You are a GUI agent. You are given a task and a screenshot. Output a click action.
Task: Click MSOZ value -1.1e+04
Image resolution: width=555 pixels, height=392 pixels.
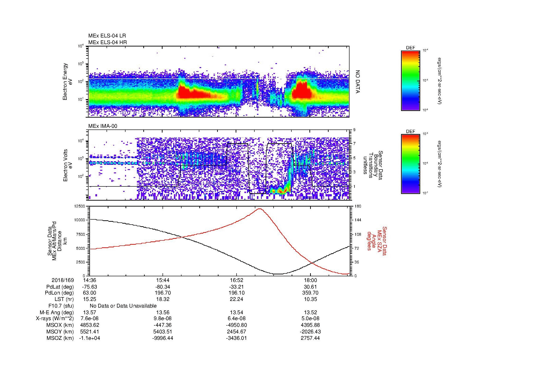click(x=90, y=338)
